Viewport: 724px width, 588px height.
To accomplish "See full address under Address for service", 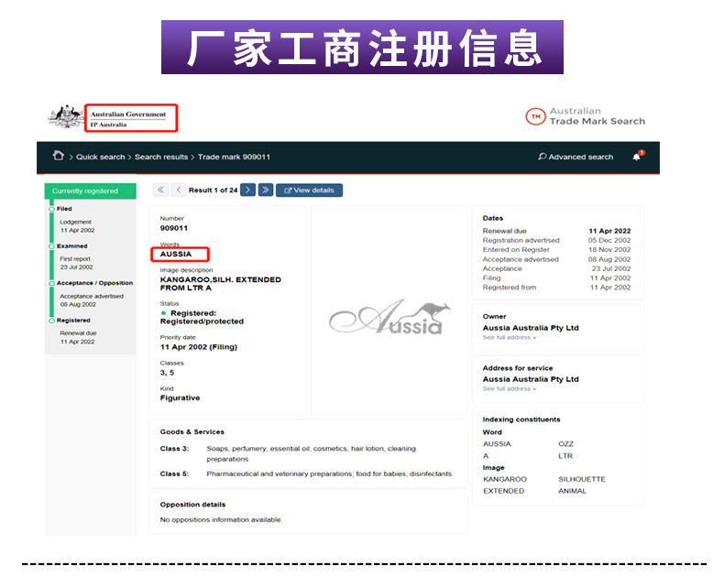I will pyautogui.click(x=509, y=388).
